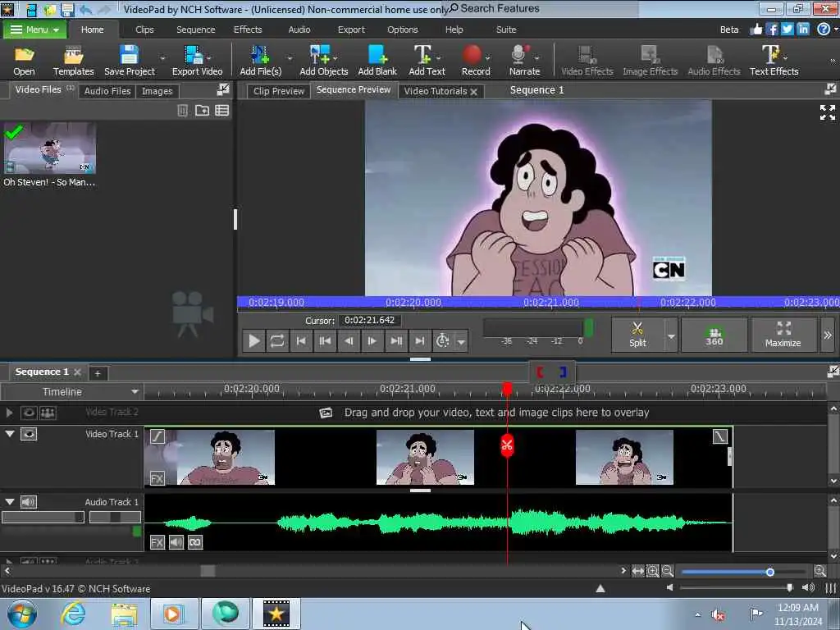Collapse Video Track 1 with its triangle
Viewport: 840px width, 630px height.
point(10,433)
